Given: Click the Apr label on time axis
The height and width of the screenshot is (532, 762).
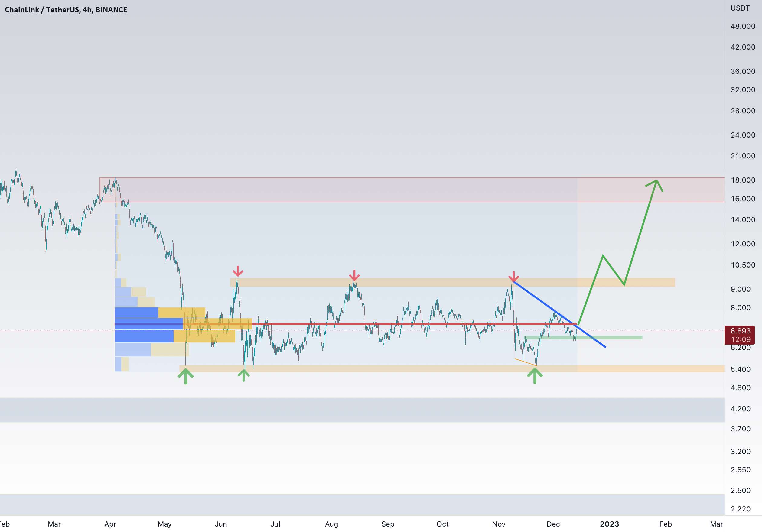Looking at the screenshot, I should point(110,524).
